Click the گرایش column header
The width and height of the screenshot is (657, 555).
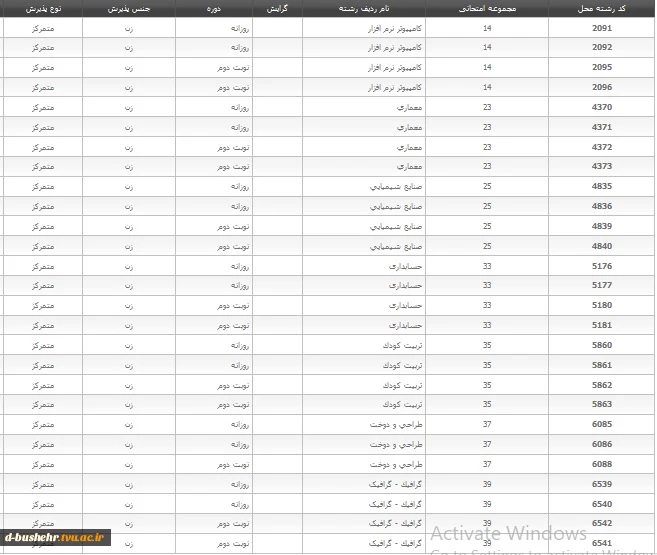coord(277,8)
